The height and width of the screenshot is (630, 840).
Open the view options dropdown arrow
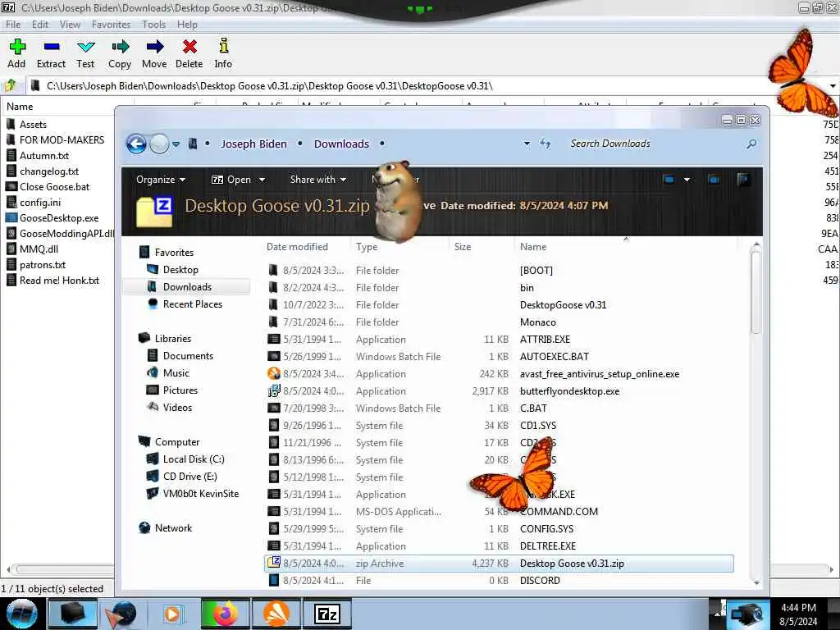[687, 180]
